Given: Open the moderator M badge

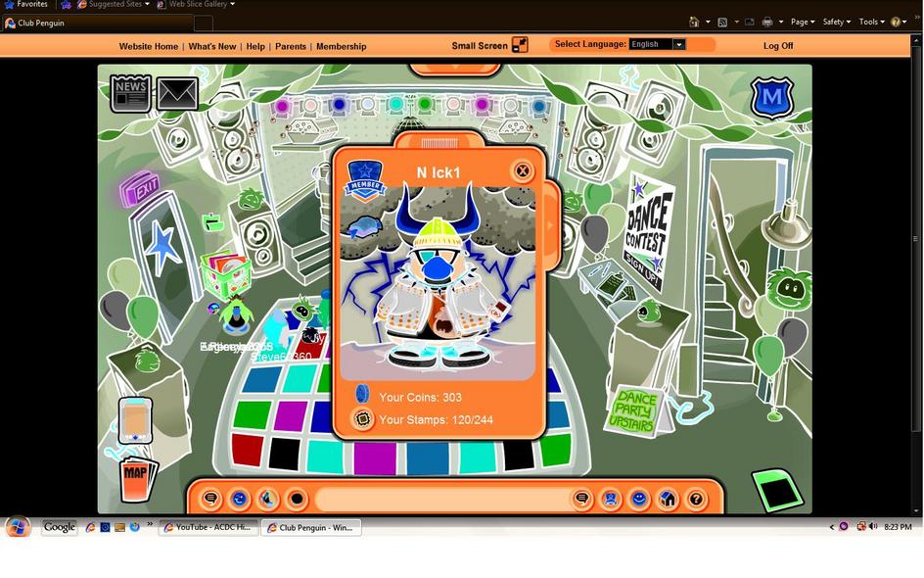Looking at the screenshot, I should tap(772, 97).
